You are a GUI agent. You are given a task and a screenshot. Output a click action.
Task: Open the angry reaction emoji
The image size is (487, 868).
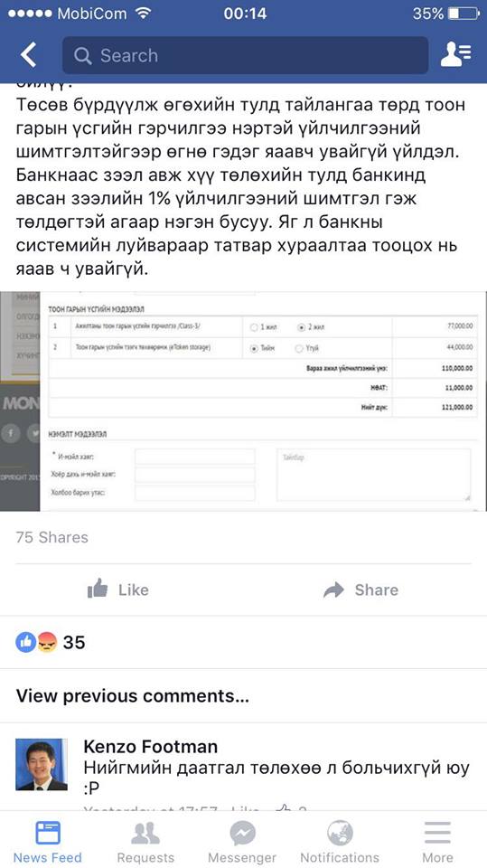click(47, 643)
